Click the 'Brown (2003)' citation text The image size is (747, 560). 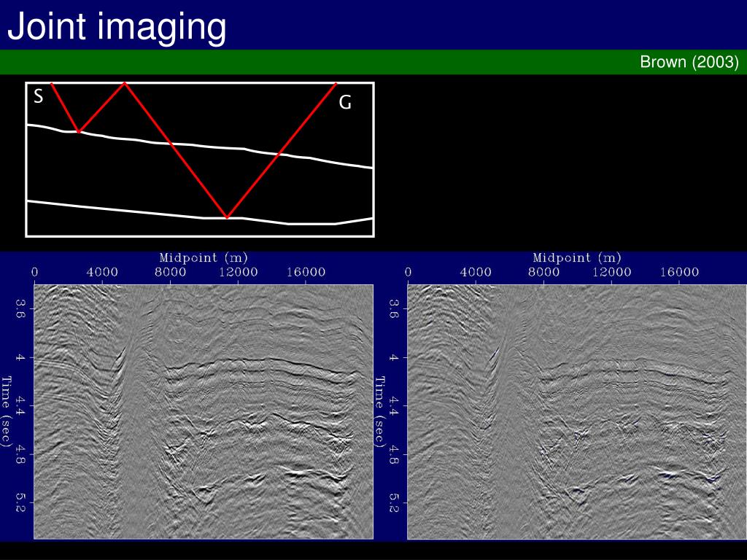689,62
